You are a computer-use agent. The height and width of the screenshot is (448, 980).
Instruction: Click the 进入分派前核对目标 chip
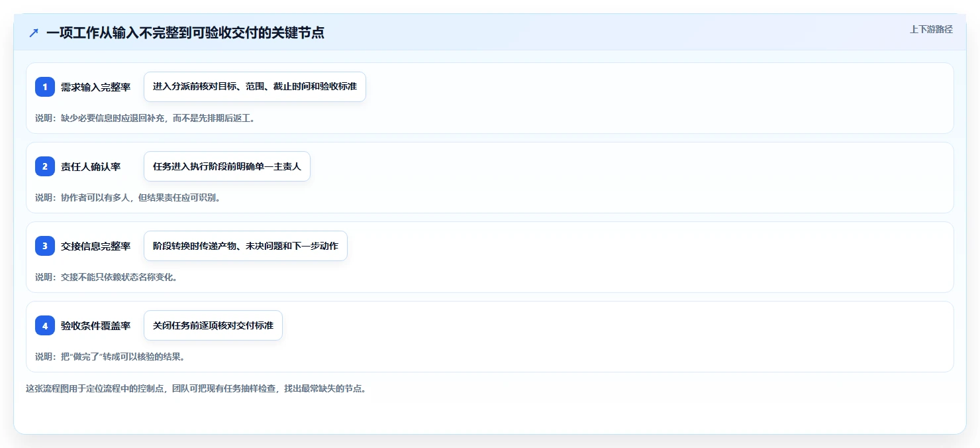tap(255, 87)
